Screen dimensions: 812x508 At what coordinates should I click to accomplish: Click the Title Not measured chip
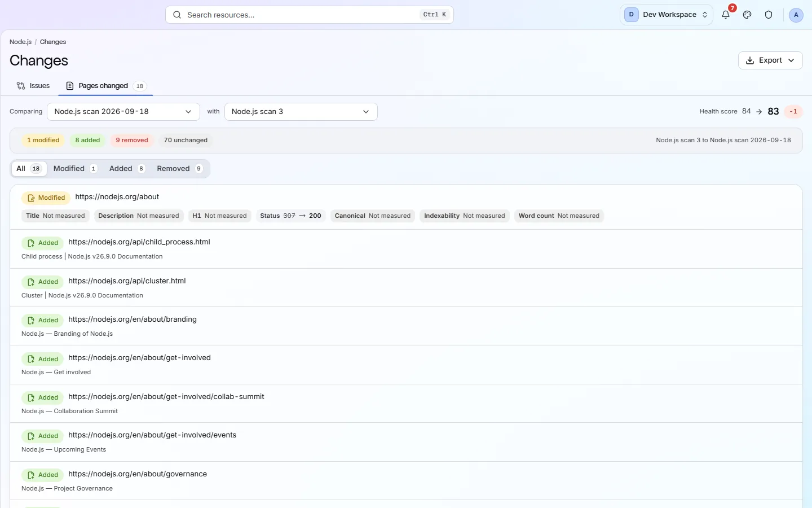55,216
